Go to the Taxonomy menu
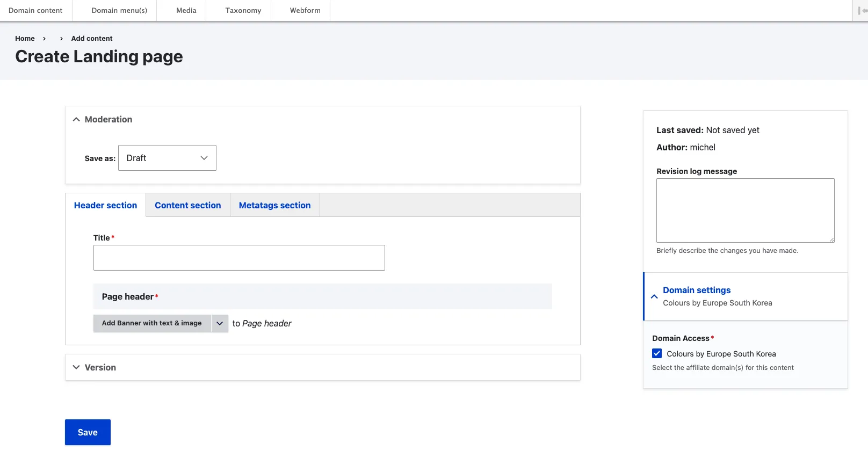This screenshot has height=458, width=868. pyautogui.click(x=243, y=10)
